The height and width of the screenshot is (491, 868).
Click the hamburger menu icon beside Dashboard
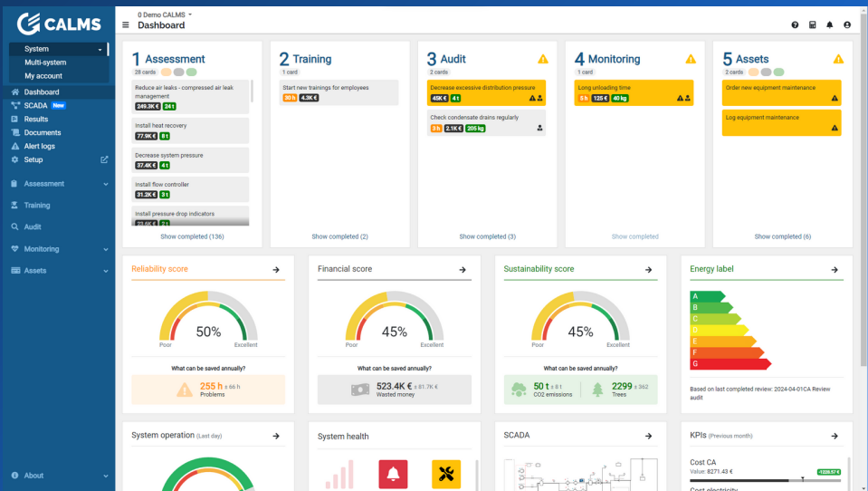point(126,25)
